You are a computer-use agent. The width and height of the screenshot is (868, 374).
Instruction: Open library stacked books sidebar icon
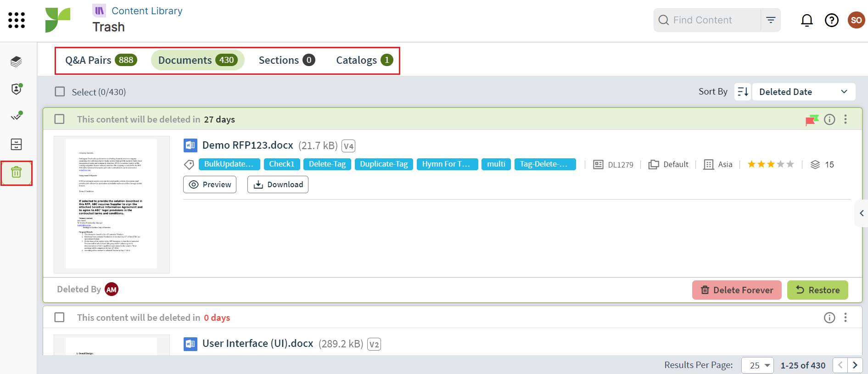pos(17,61)
